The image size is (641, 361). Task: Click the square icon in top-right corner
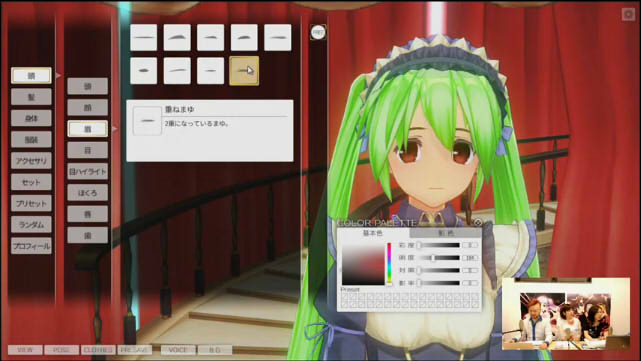point(628,14)
